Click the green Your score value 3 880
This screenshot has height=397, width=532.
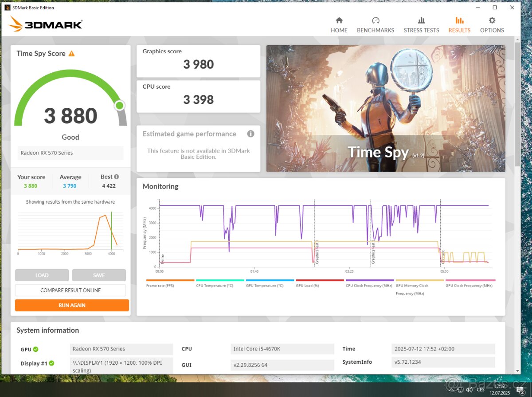(31, 186)
